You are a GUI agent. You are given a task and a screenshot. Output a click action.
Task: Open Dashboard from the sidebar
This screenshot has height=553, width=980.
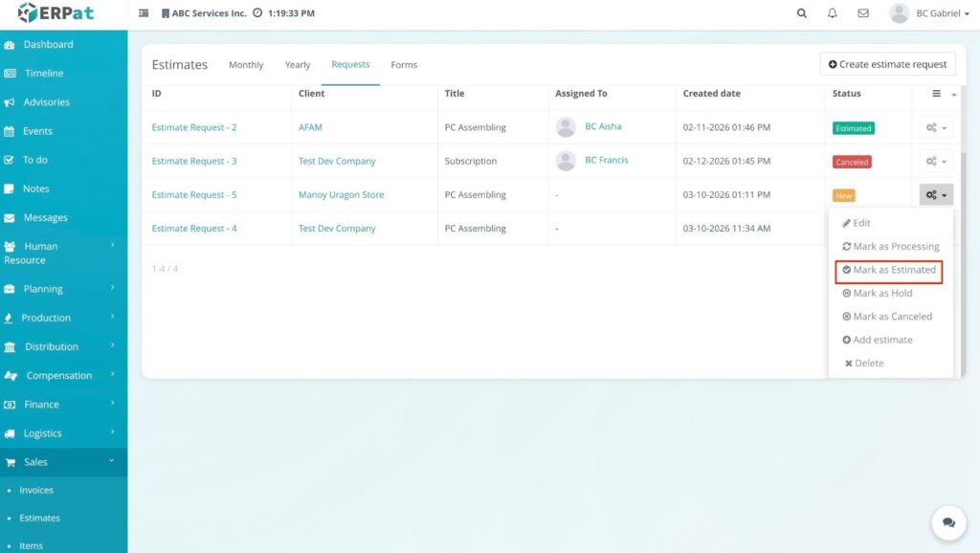[48, 44]
